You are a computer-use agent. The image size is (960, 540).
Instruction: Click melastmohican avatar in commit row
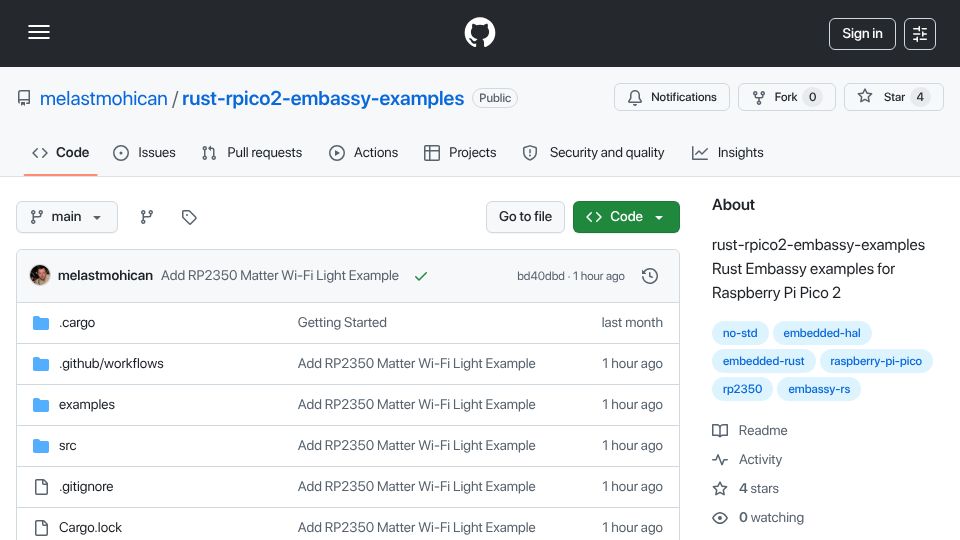point(40,276)
